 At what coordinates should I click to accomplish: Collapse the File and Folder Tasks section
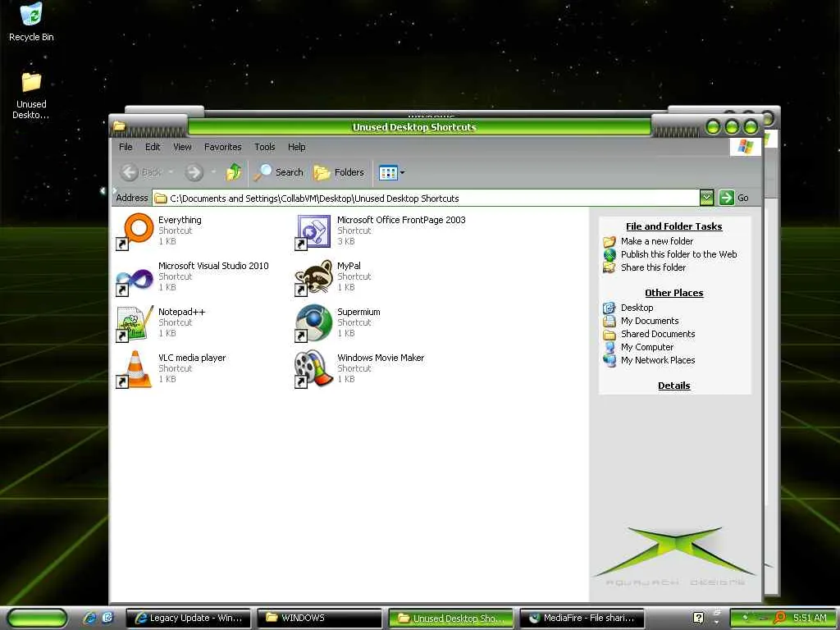(x=674, y=226)
